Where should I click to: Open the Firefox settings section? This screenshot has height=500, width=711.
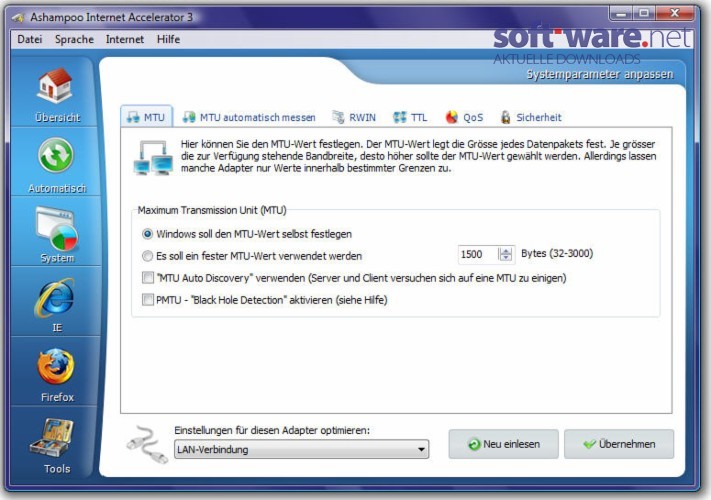[x=55, y=374]
